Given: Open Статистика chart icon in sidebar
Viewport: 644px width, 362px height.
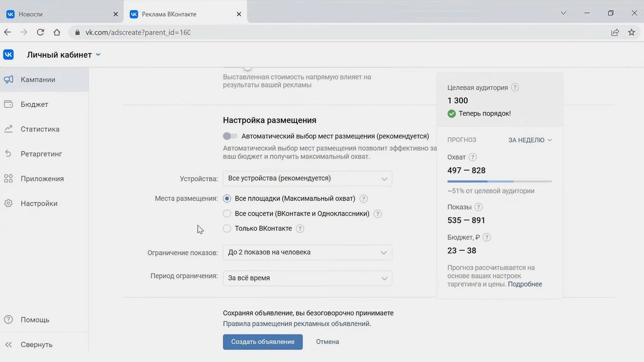Looking at the screenshot, I should (x=8, y=129).
